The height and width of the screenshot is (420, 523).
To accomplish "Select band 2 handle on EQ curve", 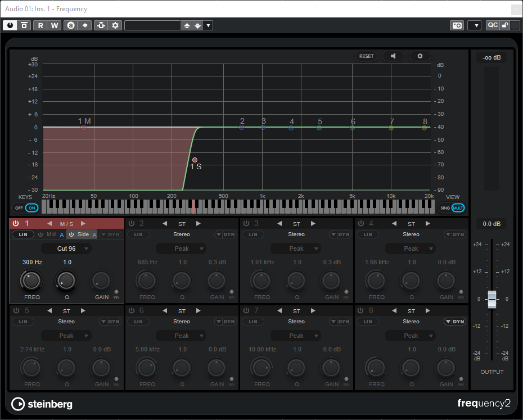I will coord(241,127).
